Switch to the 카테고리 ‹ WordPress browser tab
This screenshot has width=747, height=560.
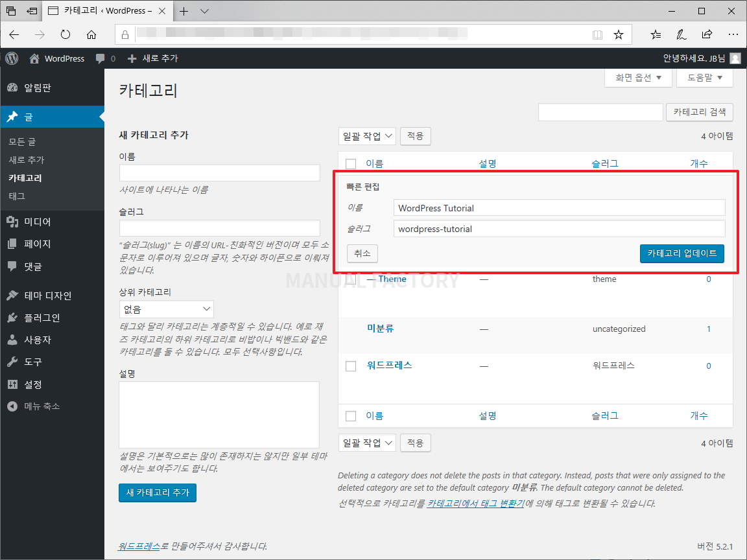coord(107,11)
